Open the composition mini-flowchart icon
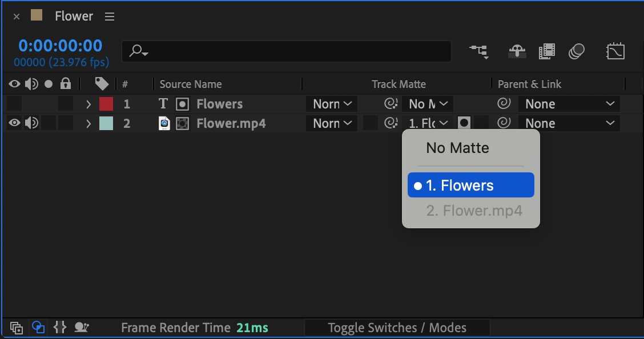Viewport: 644px width, 339px height. coord(478,52)
